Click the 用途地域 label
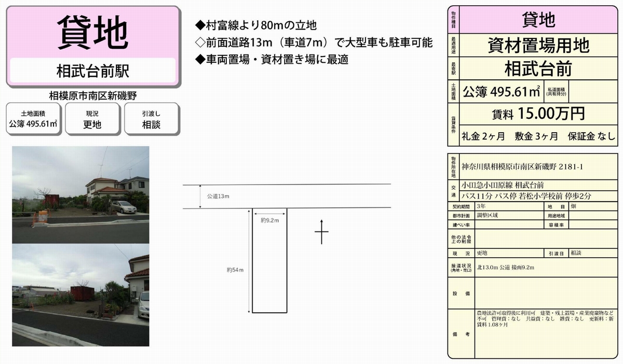The height and width of the screenshot is (364, 623). 556,216
